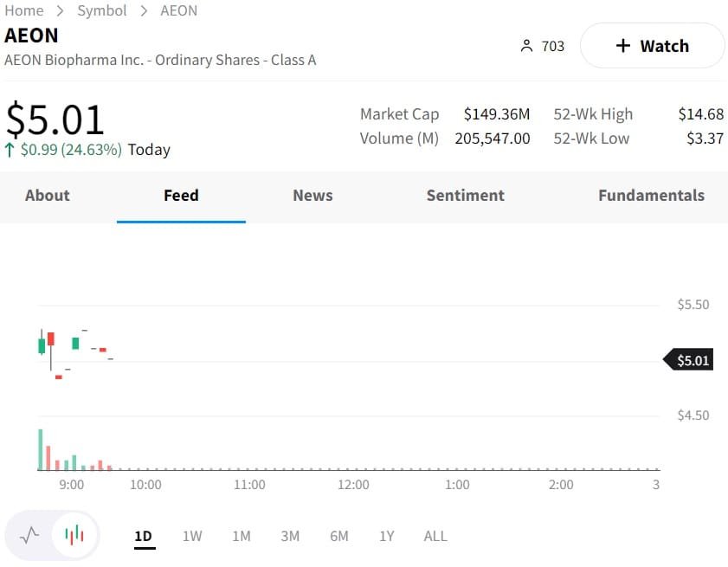Choose the 3M chart range
This screenshot has width=728, height=567.
(290, 536)
